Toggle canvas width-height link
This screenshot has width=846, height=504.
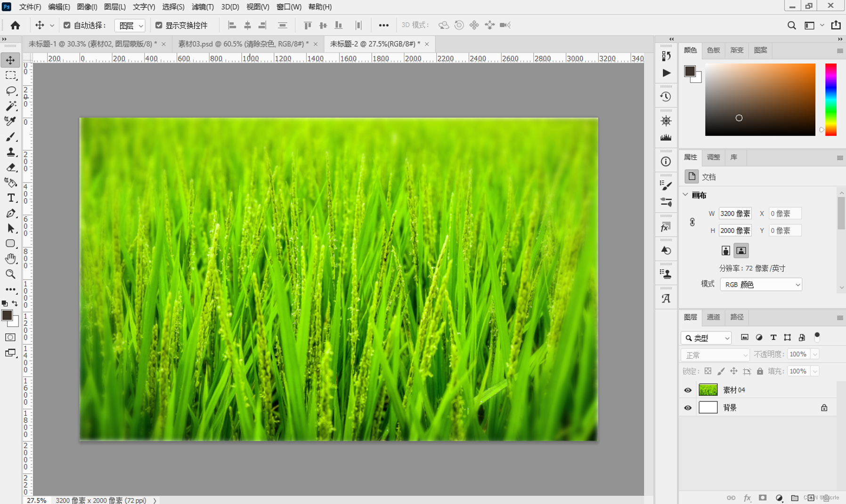(x=692, y=222)
